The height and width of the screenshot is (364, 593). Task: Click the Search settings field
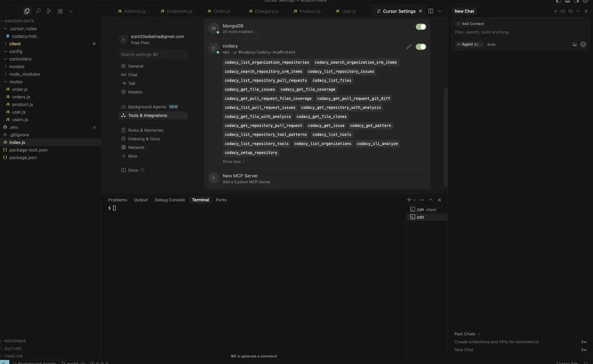coord(153,54)
